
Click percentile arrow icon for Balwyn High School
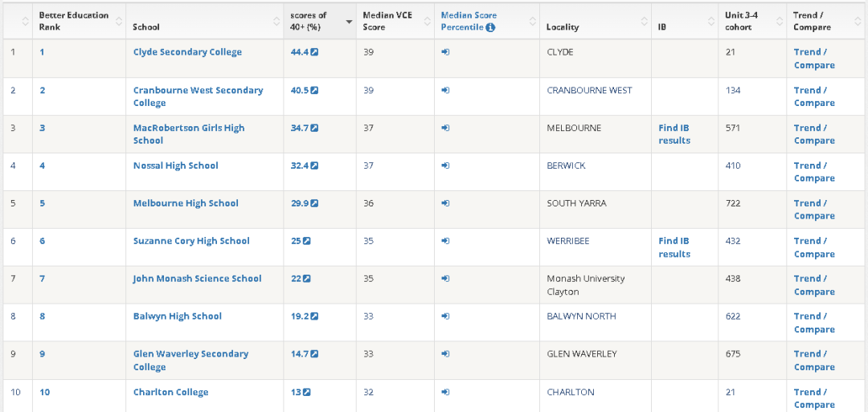445,316
